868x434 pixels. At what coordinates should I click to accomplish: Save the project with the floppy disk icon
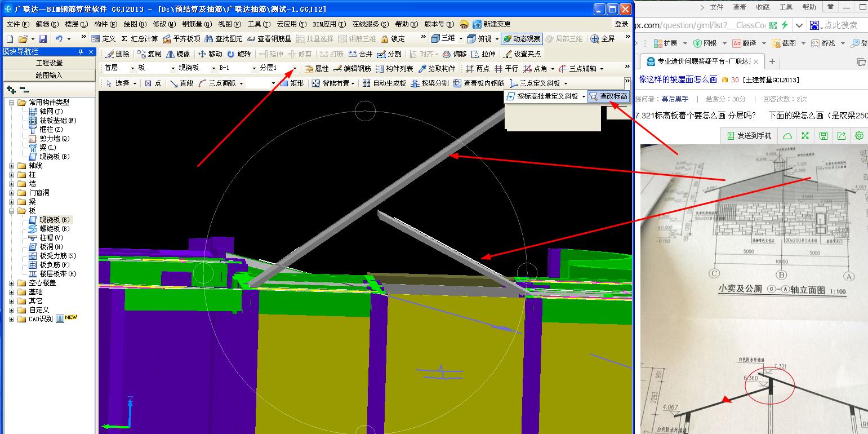43,39
